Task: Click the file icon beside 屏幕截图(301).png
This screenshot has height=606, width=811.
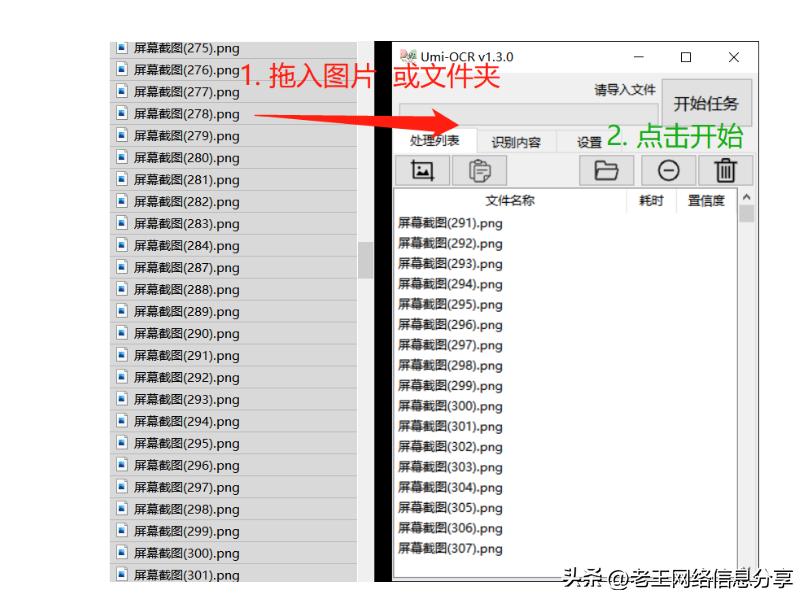Action: pos(120,575)
